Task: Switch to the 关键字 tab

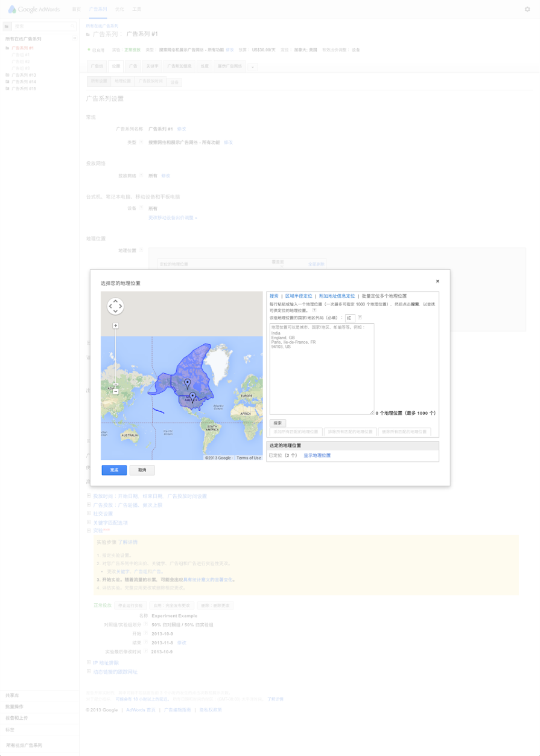Action: tap(151, 66)
